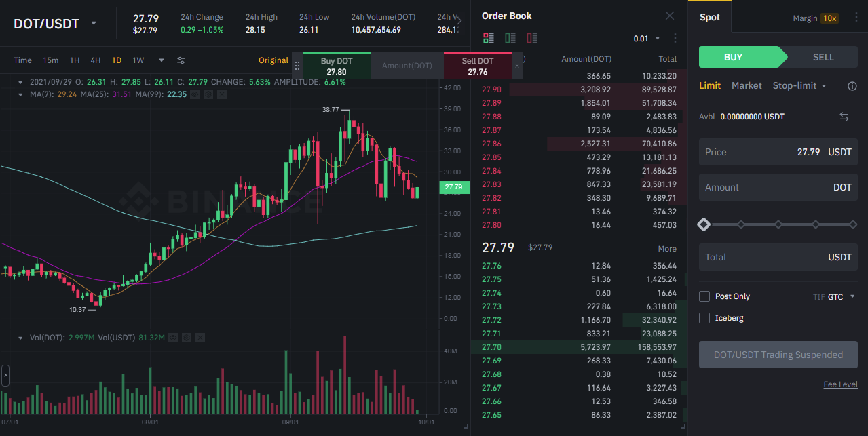The height and width of the screenshot is (436, 868).
Task: Set amount slider to 100% marker
Action: point(853,224)
